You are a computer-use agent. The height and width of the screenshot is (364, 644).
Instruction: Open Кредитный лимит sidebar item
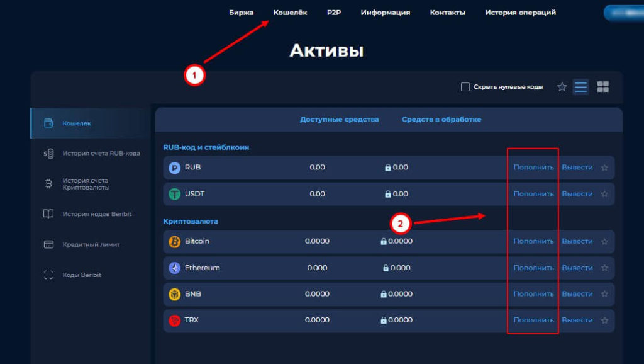pyautogui.click(x=91, y=244)
